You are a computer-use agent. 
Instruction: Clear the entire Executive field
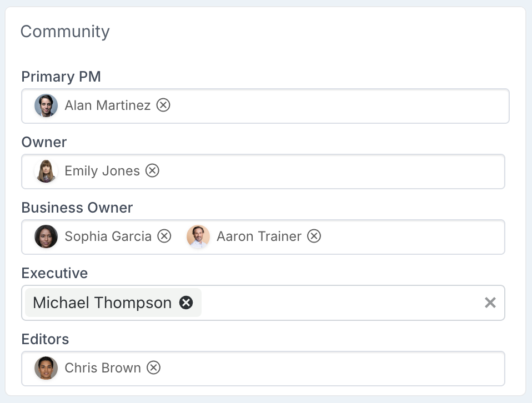[490, 303]
